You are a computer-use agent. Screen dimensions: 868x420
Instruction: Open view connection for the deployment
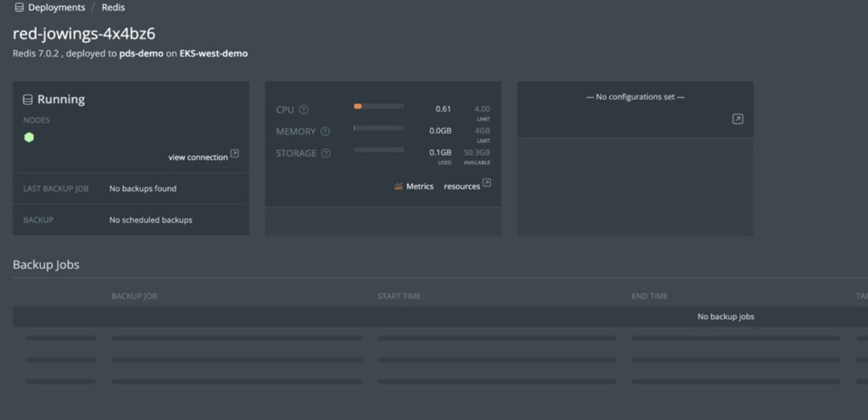click(198, 157)
